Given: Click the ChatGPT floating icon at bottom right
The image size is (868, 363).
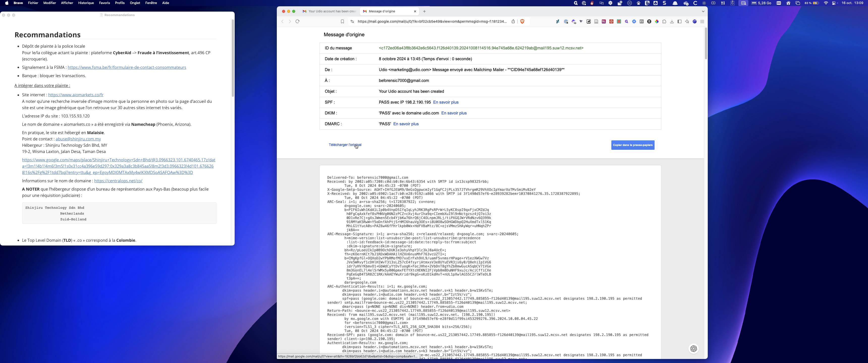Looking at the screenshot, I should click(x=693, y=349).
